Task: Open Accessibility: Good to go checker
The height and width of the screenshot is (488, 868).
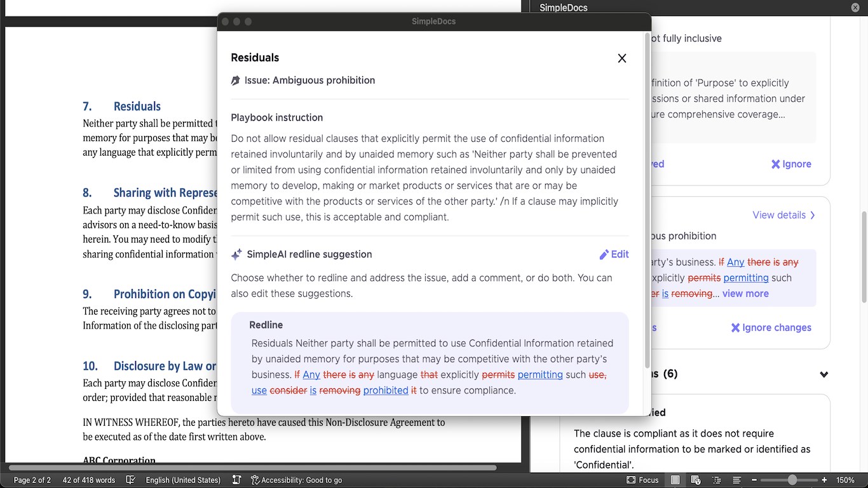Action: 297,480
